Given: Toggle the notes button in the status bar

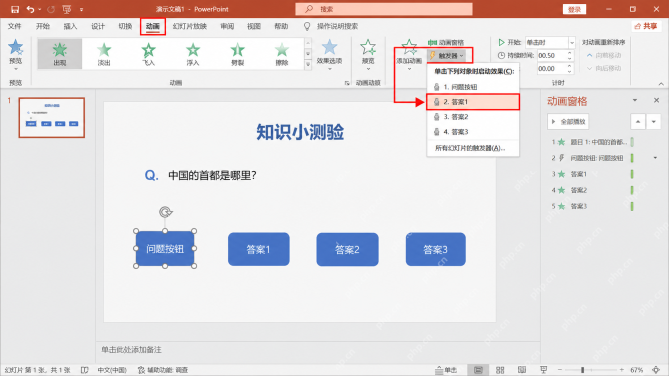Looking at the screenshot, I should (447, 370).
